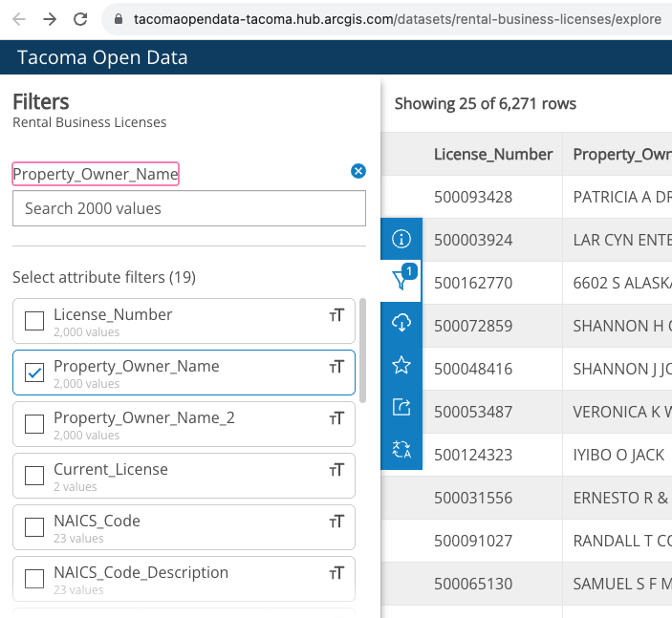The height and width of the screenshot is (618, 672).
Task: Reload the page
Action: (x=80, y=19)
